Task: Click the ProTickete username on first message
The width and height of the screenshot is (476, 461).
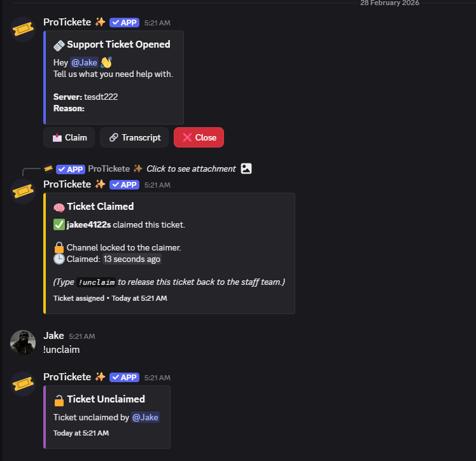Action: click(x=67, y=22)
